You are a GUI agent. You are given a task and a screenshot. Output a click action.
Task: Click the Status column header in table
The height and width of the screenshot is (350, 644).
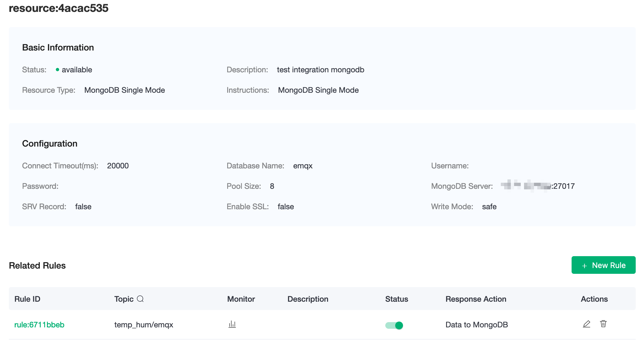tap(396, 299)
